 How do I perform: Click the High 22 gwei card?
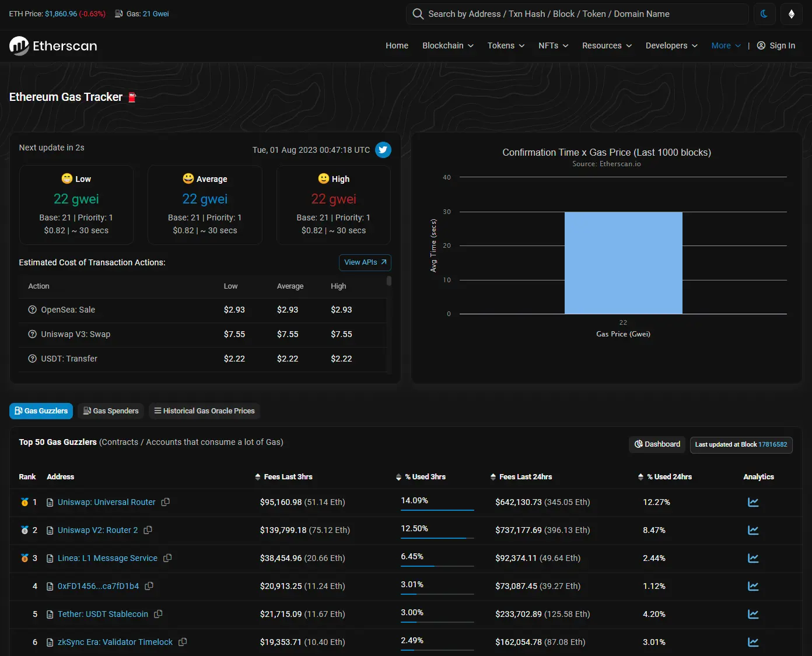[334, 205]
